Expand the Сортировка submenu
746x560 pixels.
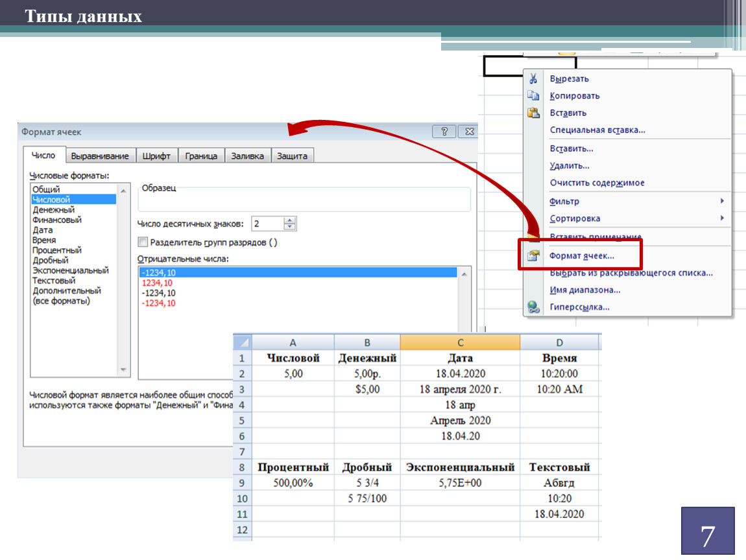[x=721, y=218]
